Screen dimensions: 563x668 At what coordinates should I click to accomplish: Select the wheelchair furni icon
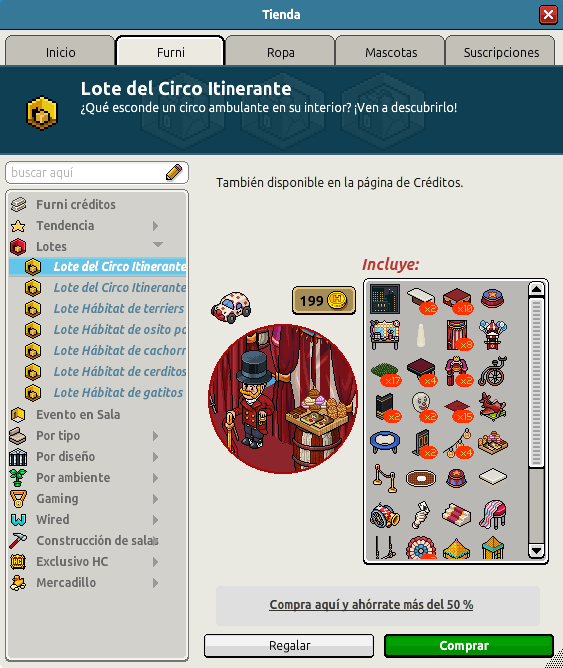[x=493, y=371]
